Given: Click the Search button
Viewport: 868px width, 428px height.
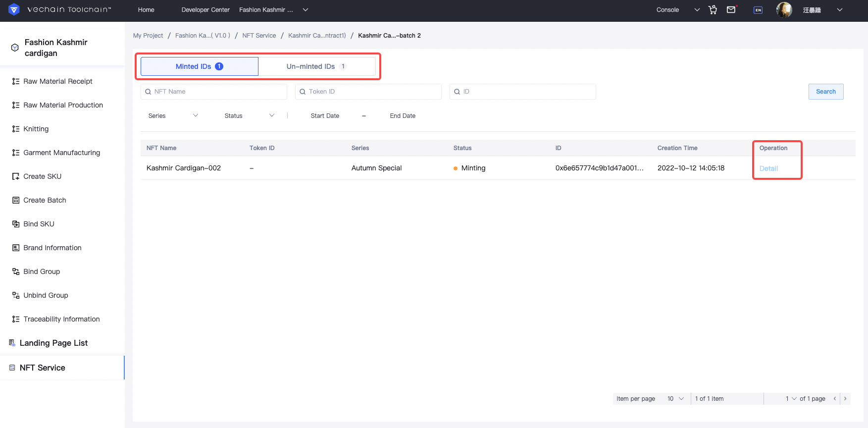Looking at the screenshot, I should tap(826, 92).
